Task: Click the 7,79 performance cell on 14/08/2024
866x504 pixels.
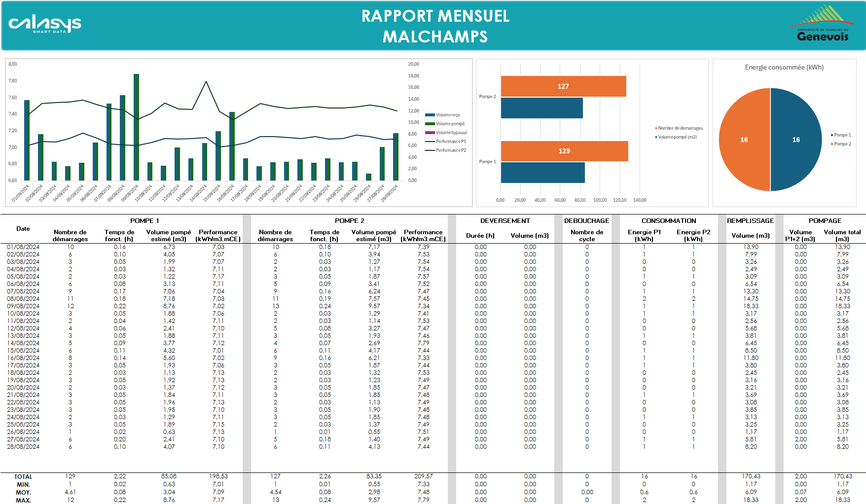Action: pyautogui.click(x=423, y=343)
